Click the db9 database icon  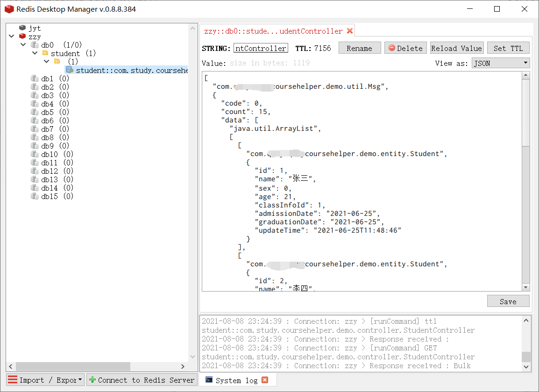click(x=35, y=145)
